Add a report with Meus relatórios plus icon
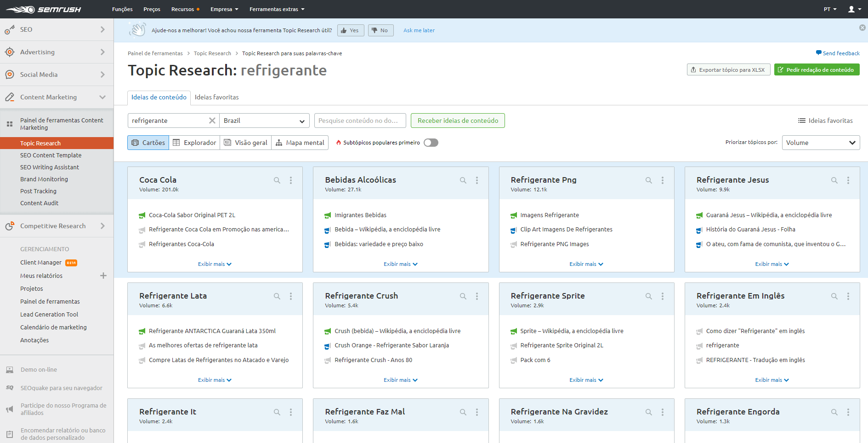Screen dimensions: 868x443 (x=103, y=276)
